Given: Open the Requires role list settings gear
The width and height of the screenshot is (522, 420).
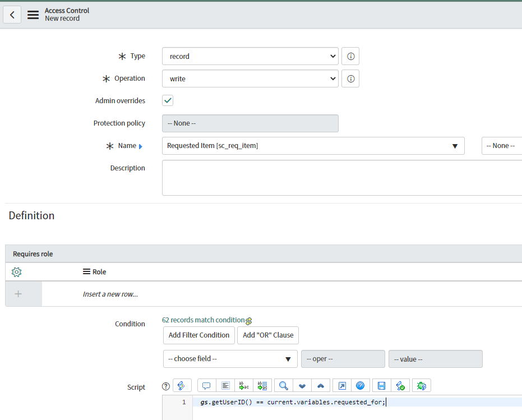Looking at the screenshot, I should click(16, 272).
